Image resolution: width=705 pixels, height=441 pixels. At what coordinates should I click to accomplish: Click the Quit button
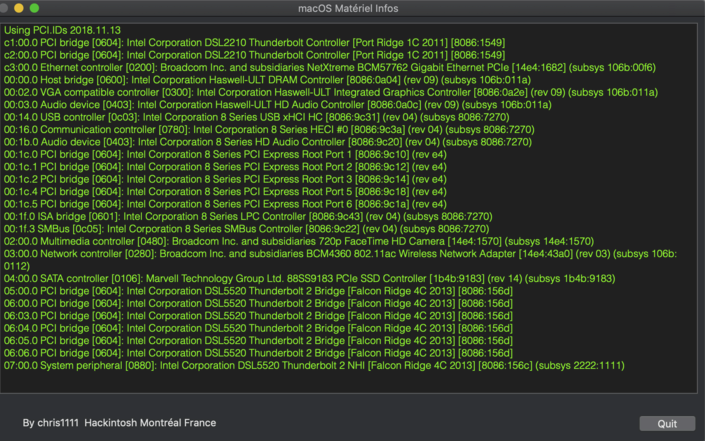tap(667, 423)
